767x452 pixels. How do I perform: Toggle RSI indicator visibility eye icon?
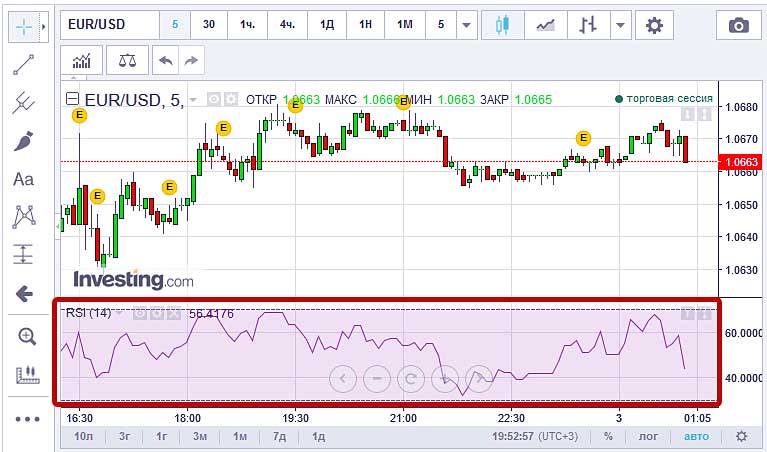coord(140,313)
